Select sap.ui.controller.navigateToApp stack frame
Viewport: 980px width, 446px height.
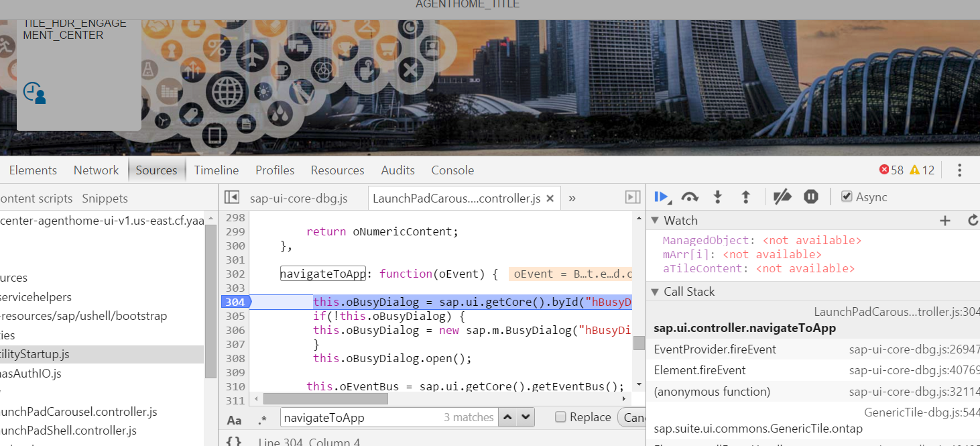pos(813,320)
